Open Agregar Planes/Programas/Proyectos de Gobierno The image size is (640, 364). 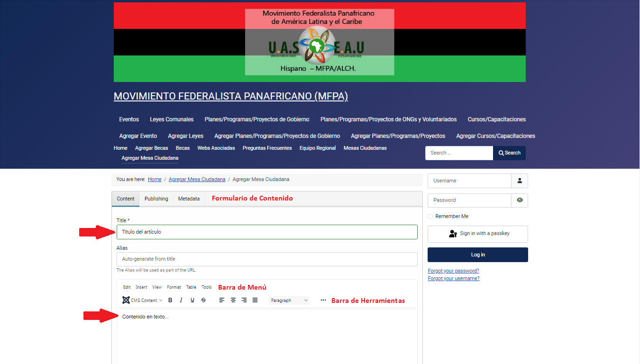[277, 136]
